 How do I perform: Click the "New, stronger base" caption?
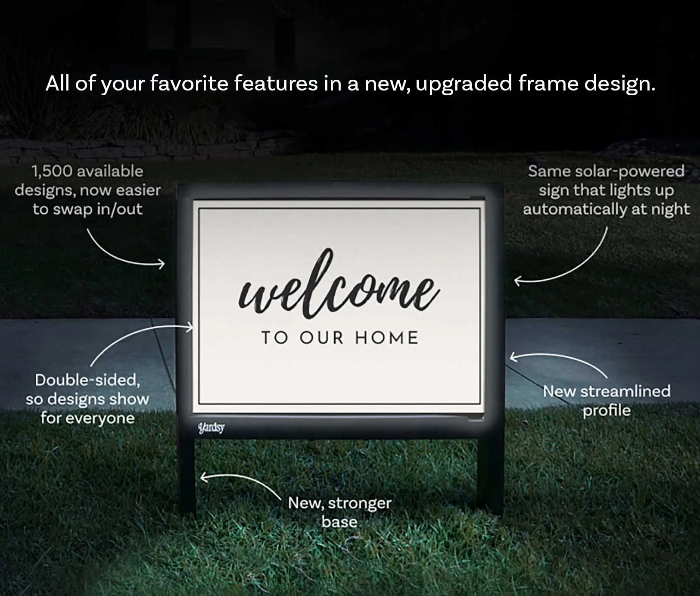click(x=339, y=512)
